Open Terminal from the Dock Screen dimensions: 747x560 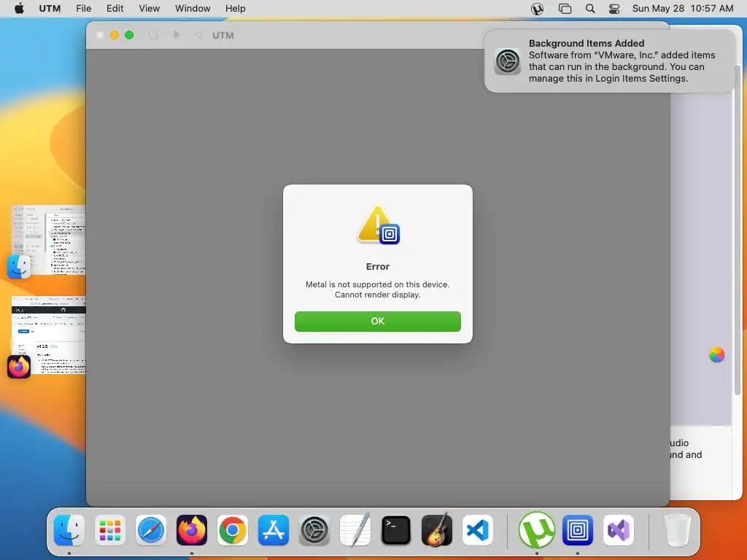[x=396, y=530]
